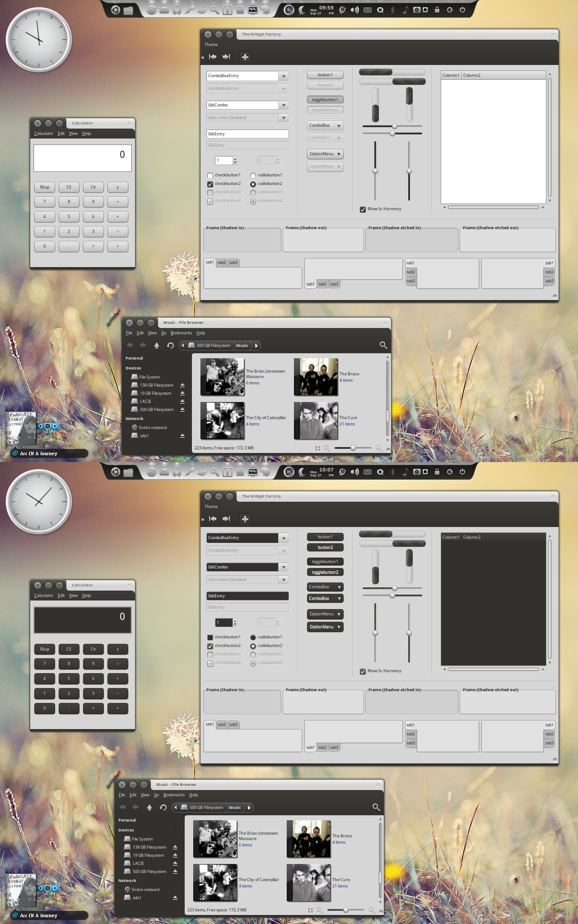This screenshot has height=924, width=578.
Task: Open The Cure album thumbnail in upper File Browser
Action: coord(316,420)
